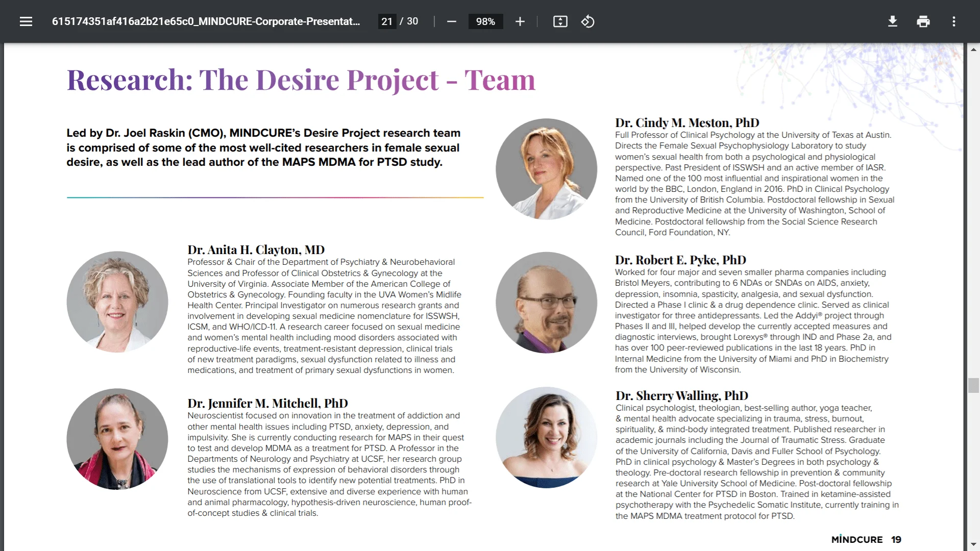This screenshot has width=980, height=551.
Task: Click the vertical scrollbar thumb
Action: coord(973,385)
